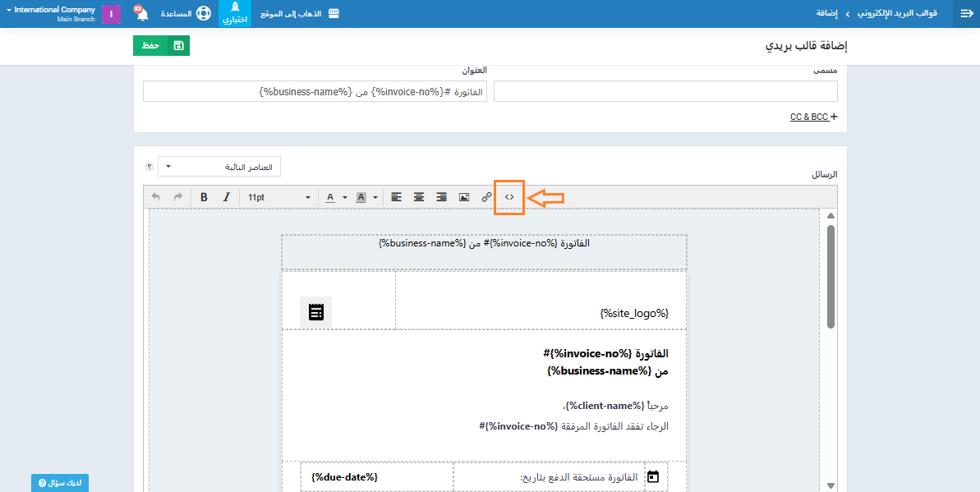Align the text to the right
This screenshot has height=492, width=980.
[442, 197]
